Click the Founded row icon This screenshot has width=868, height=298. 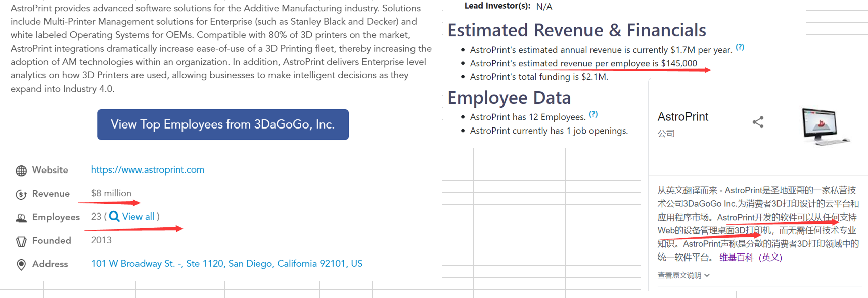tap(21, 241)
